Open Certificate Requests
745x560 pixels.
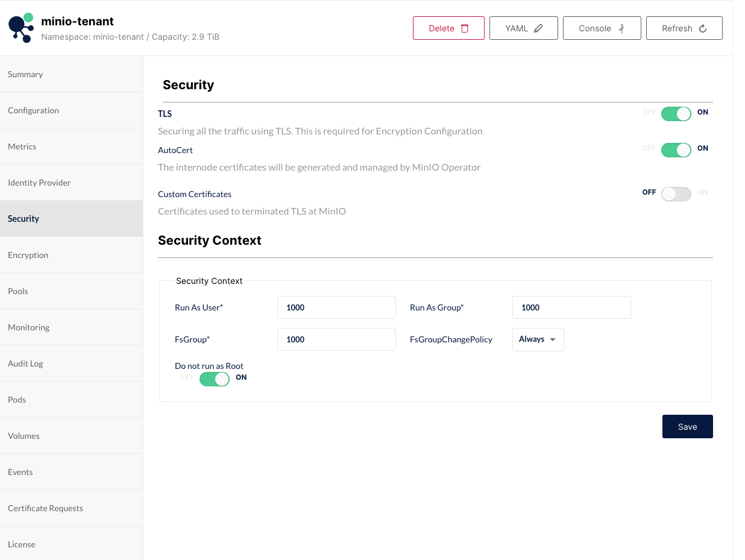45,508
